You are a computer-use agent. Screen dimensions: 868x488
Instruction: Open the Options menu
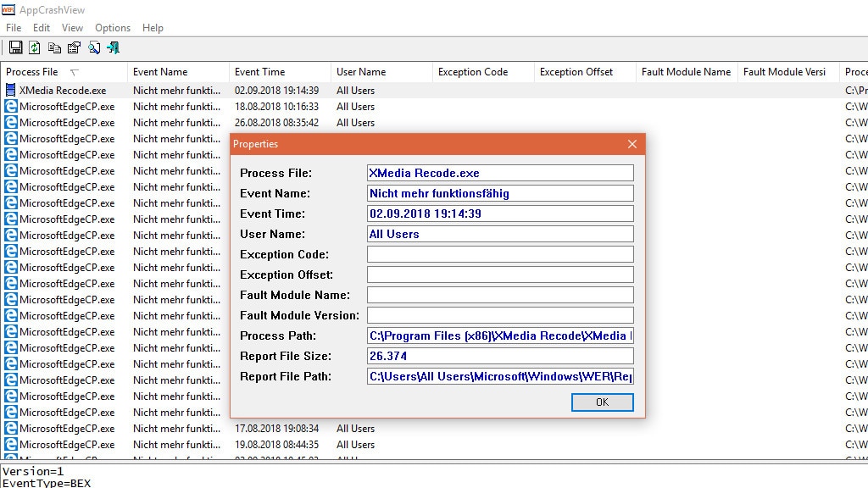point(112,27)
